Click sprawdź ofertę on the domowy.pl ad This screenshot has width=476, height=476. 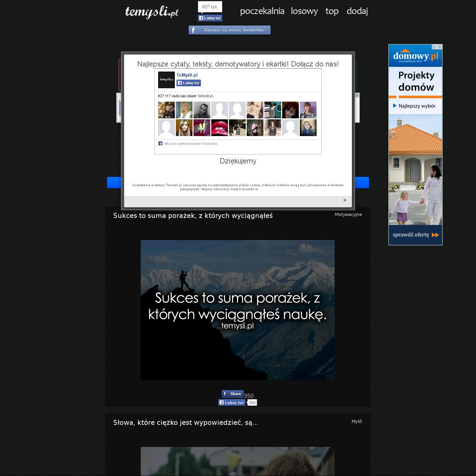point(415,235)
